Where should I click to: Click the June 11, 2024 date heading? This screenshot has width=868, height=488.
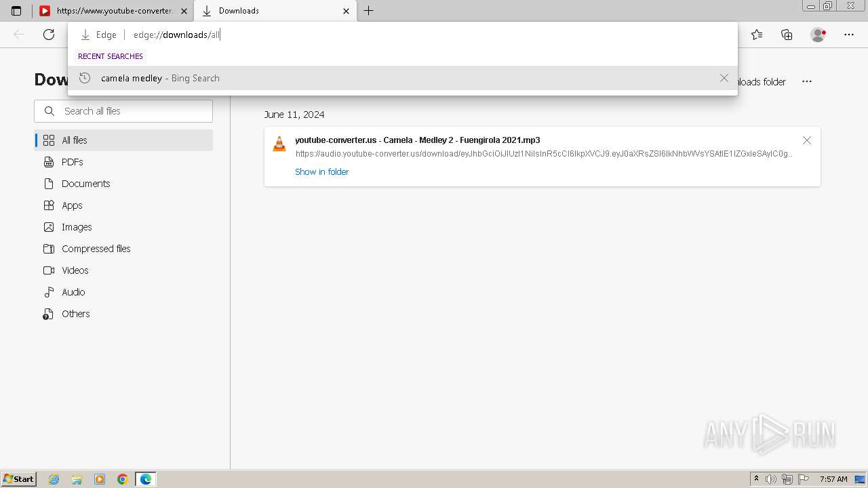pyautogui.click(x=294, y=115)
